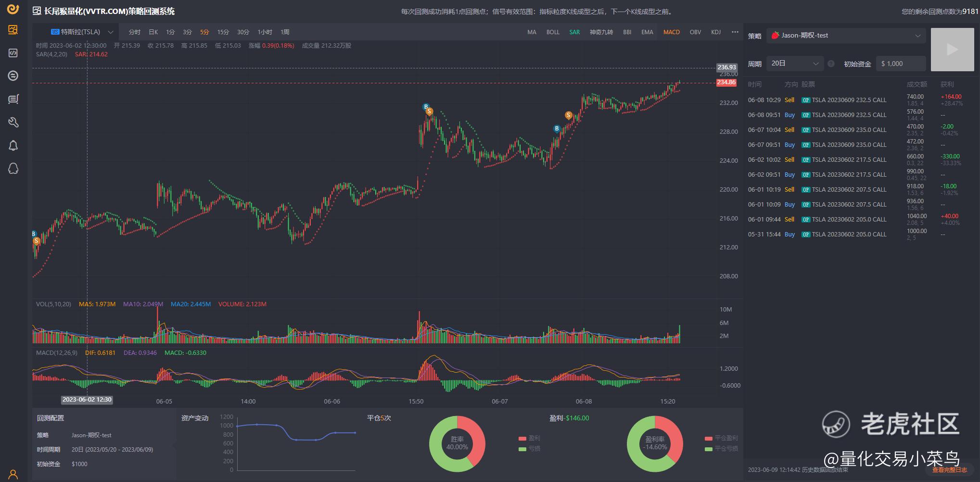980x482 pixels.
Task: Click the 盈利率 -14.60% donut chart
Action: (x=655, y=443)
